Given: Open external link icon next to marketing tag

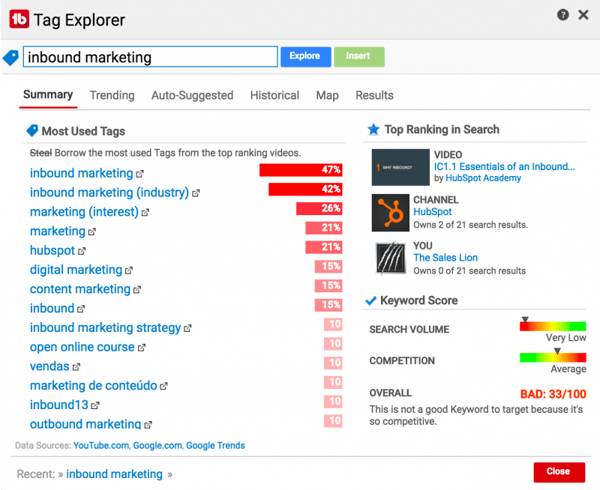Looking at the screenshot, I should coord(91,232).
